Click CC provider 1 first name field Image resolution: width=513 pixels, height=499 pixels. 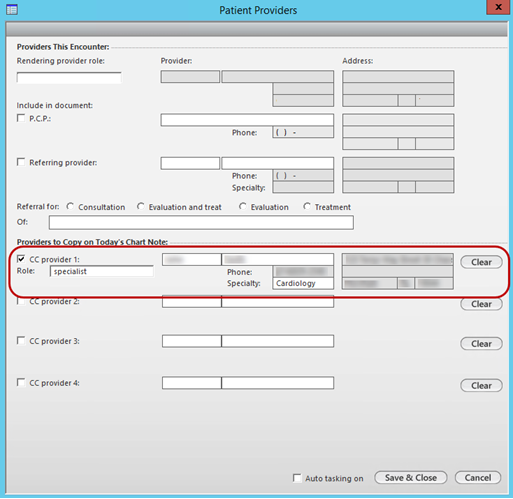192,259
